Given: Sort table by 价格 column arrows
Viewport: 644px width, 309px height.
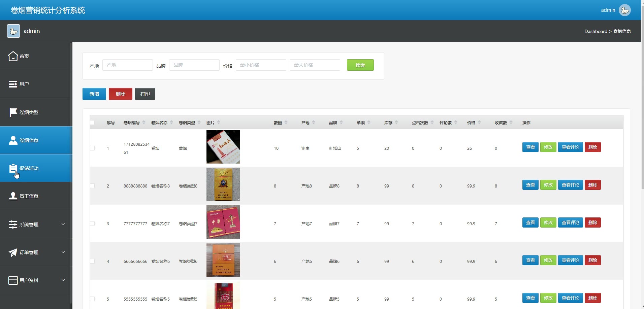Looking at the screenshot, I should (479, 123).
